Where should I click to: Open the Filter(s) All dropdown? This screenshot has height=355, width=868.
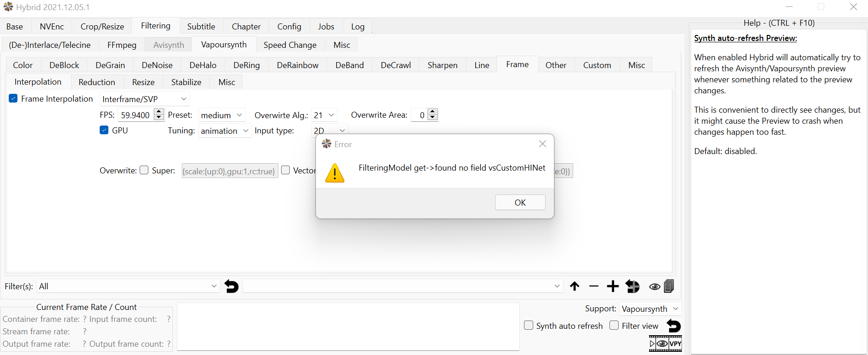click(128, 286)
